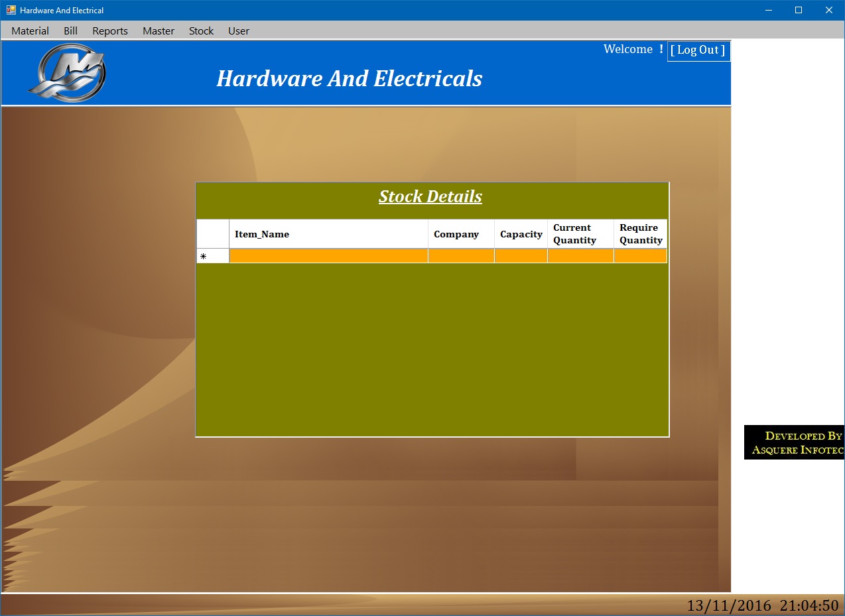Open the Stock menu
The width and height of the screenshot is (845, 616).
[x=201, y=31]
